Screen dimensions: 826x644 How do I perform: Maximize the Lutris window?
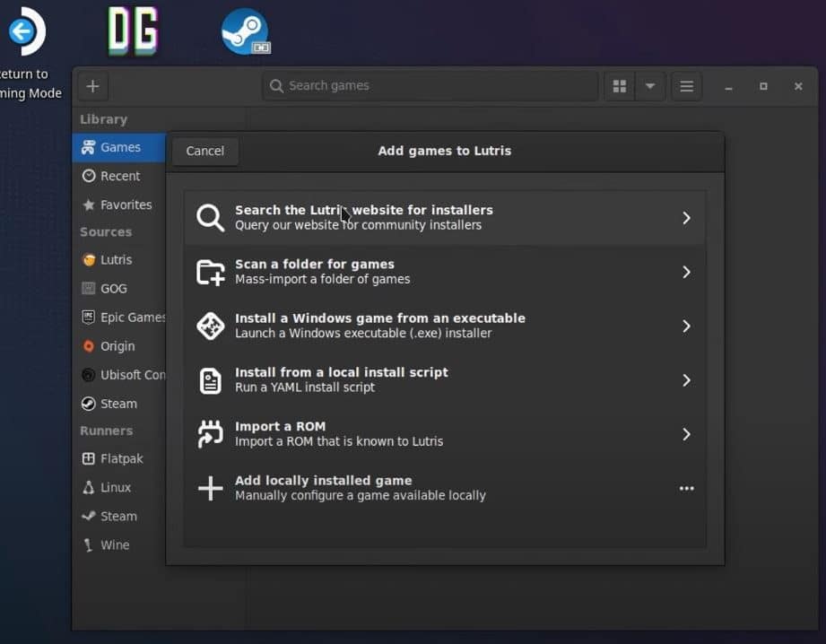point(763,86)
